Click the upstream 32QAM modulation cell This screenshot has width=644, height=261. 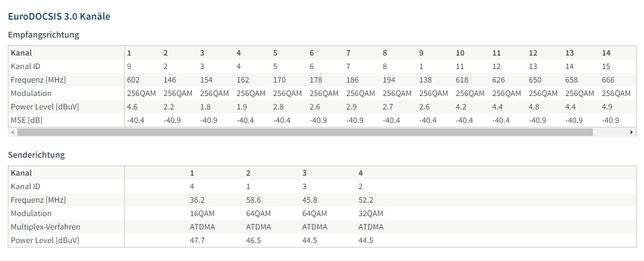371,214
